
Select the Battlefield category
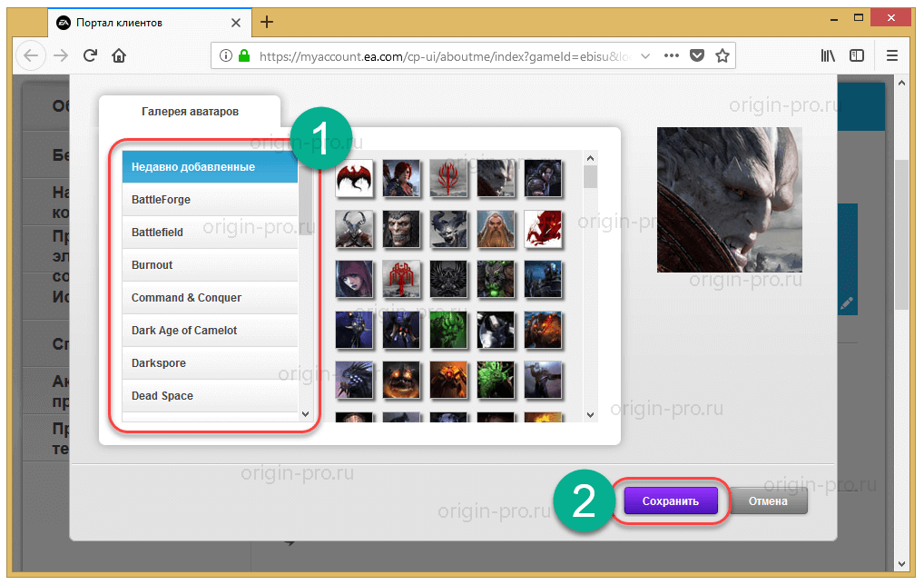[210, 233]
